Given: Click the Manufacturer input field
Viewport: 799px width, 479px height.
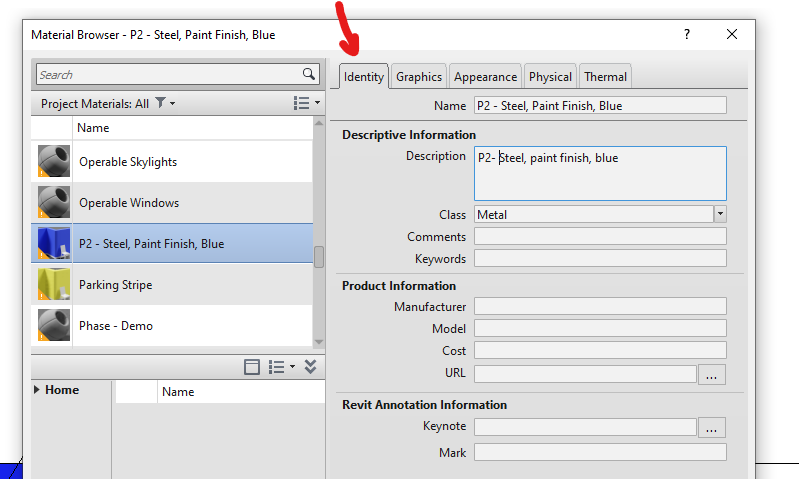Looking at the screenshot, I should [599, 306].
